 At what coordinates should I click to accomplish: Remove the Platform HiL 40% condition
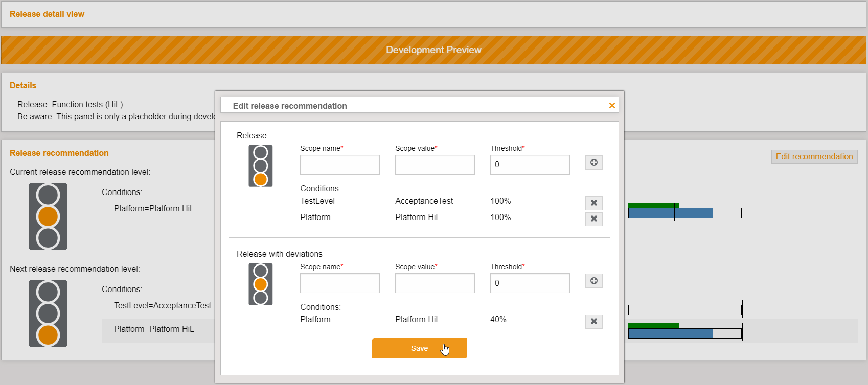point(593,321)
